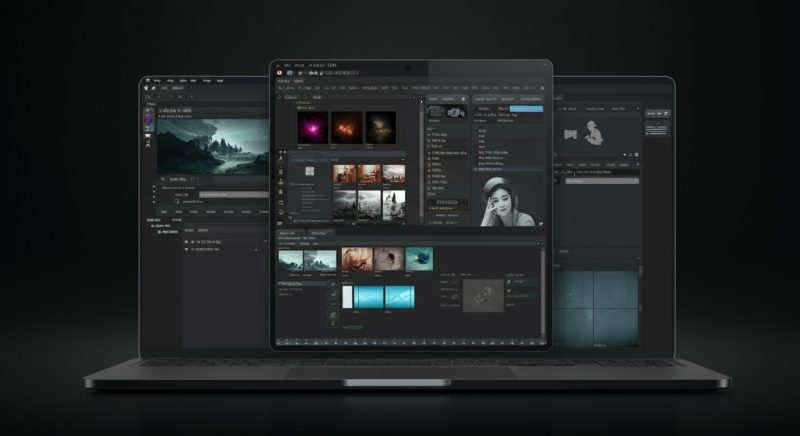800x436 pixels.
Task: Select the small white QR-like icon in left pane
Action: 309,171
